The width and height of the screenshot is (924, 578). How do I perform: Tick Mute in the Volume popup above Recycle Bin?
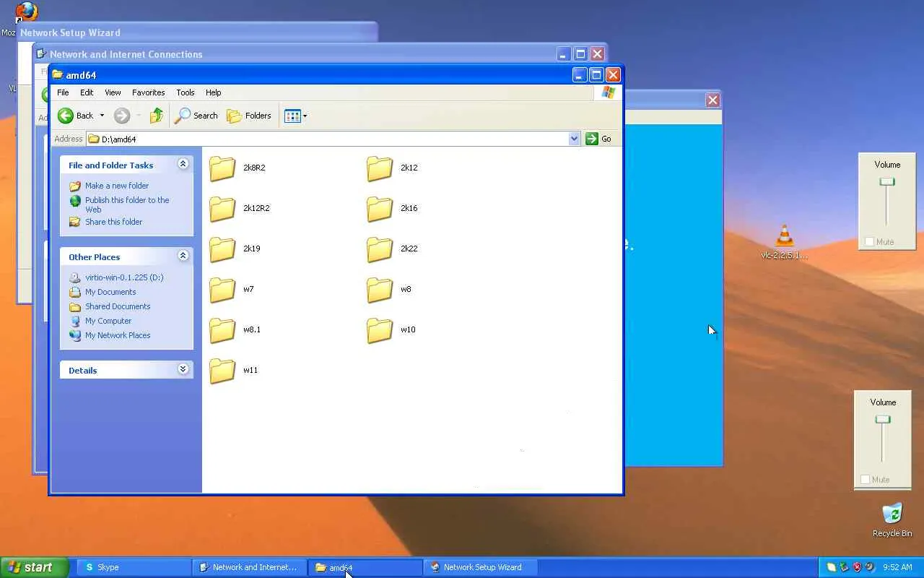[x=866, y=480]
